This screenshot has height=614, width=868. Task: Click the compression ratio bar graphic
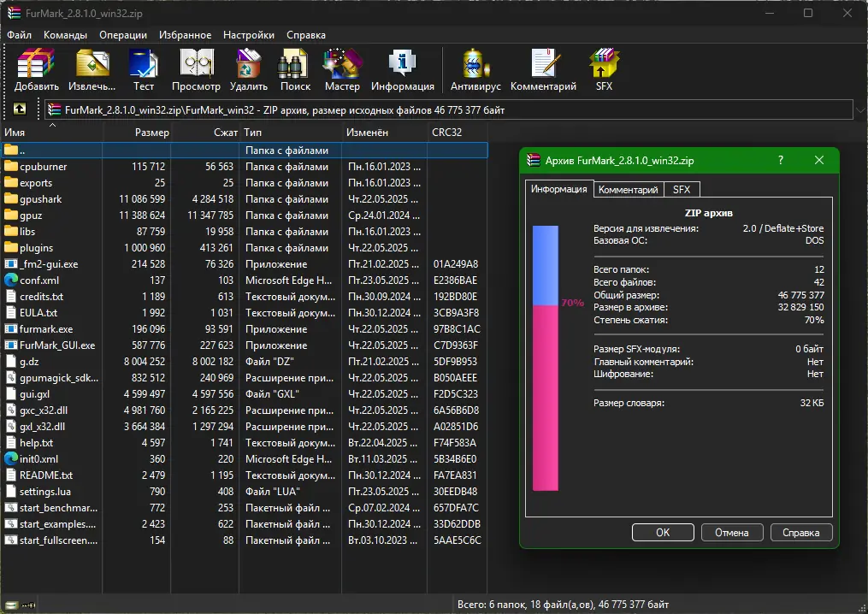546,357
